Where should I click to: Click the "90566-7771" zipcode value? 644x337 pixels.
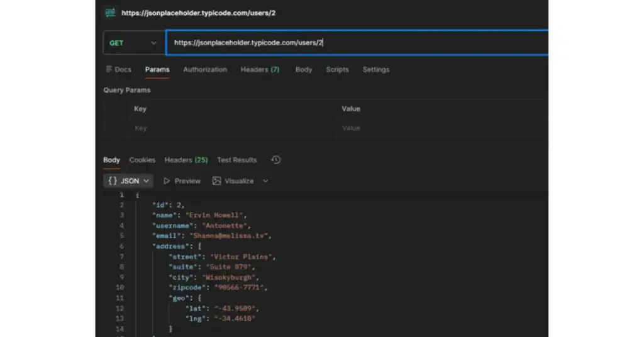[239, 287]
